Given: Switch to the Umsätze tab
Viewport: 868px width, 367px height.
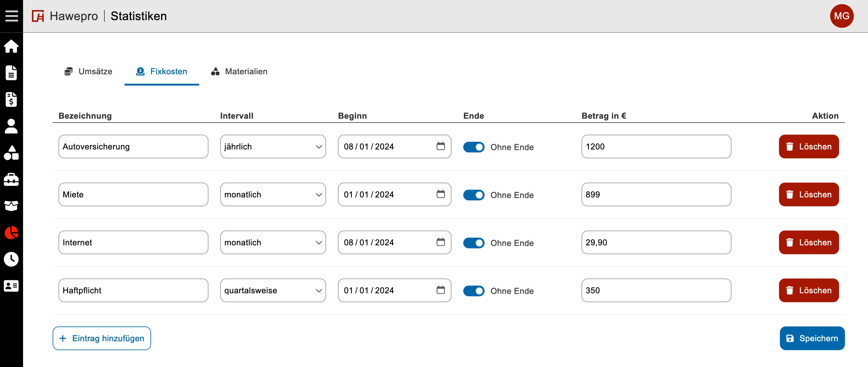Looking at the screenshot, I should pyautogui.click(x=88, y=72).
